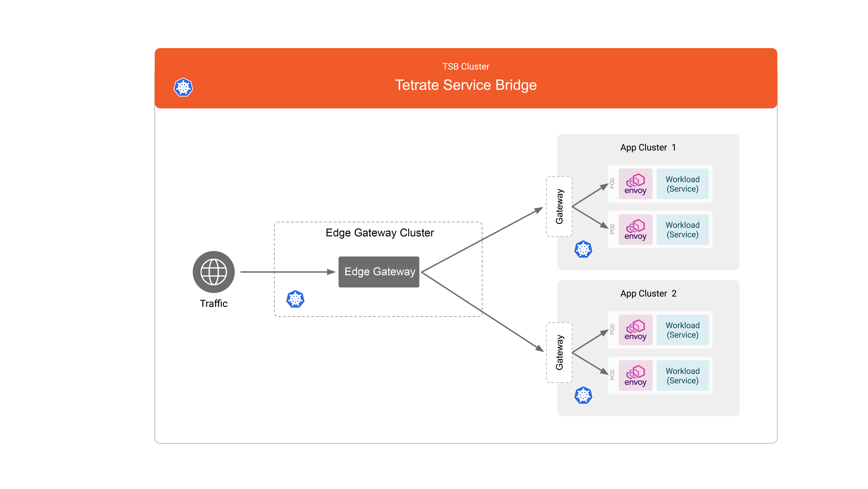Select bottom Workload (Service) box in App Cluster 2
This screenshot has height=489, width=868.
click(683, 376)
